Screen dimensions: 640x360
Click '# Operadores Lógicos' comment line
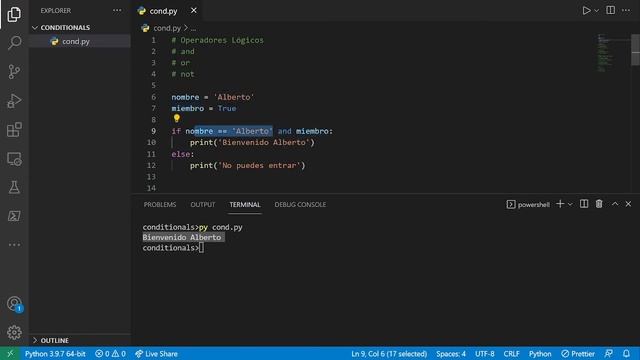(x=218, y=40)
